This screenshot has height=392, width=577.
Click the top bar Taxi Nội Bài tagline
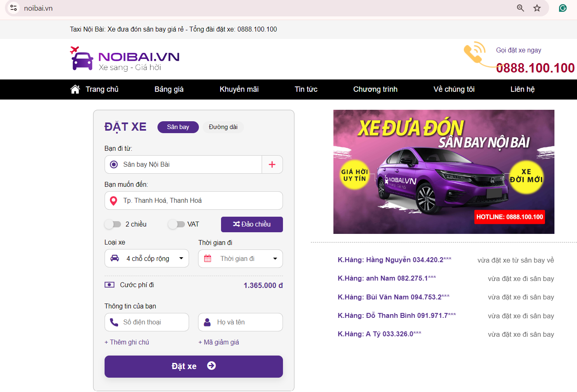click(x=173, y=29)
